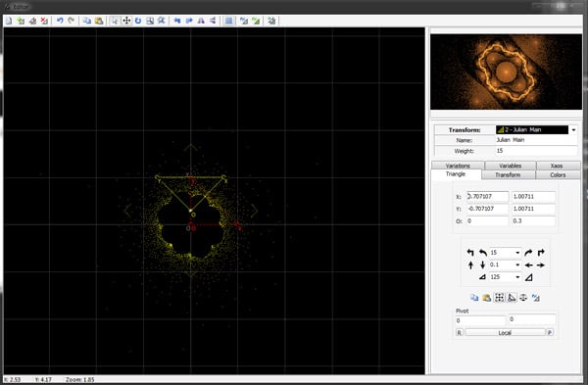
Task: Flip the triangle horizontally from the toolbar
Action: 201,21
